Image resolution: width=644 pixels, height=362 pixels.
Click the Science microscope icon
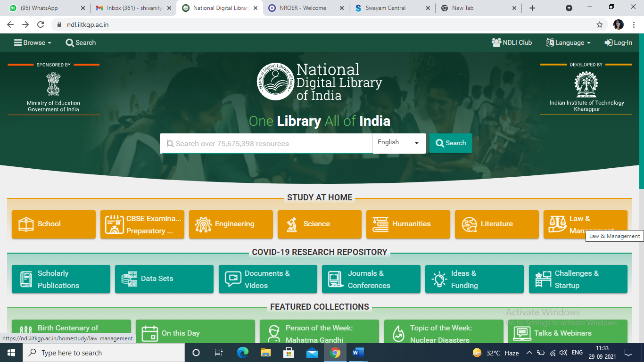point(291,224)
